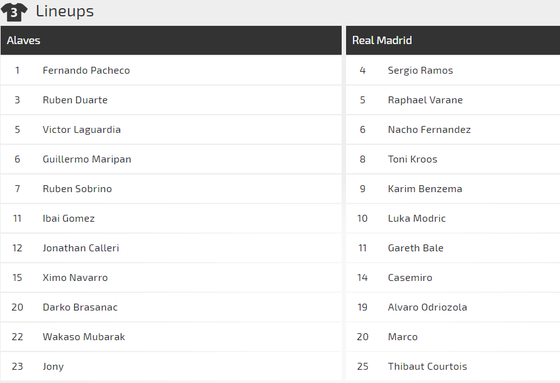Screen dimensions: 560x383
Task: Select Jonathan Calleri row
Action: (171, 248)
